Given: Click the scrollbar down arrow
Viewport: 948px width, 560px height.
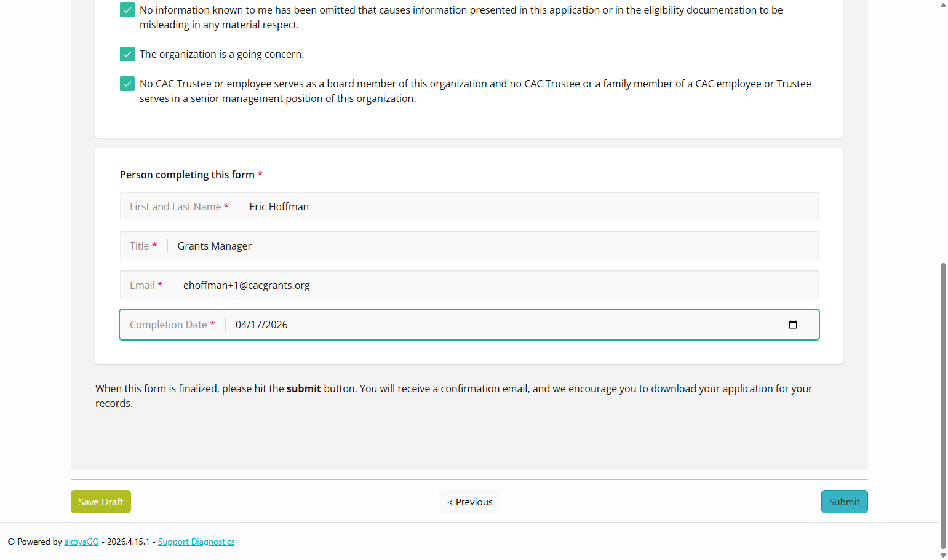Looking at the screenshot, I should [x=943, y=555].
